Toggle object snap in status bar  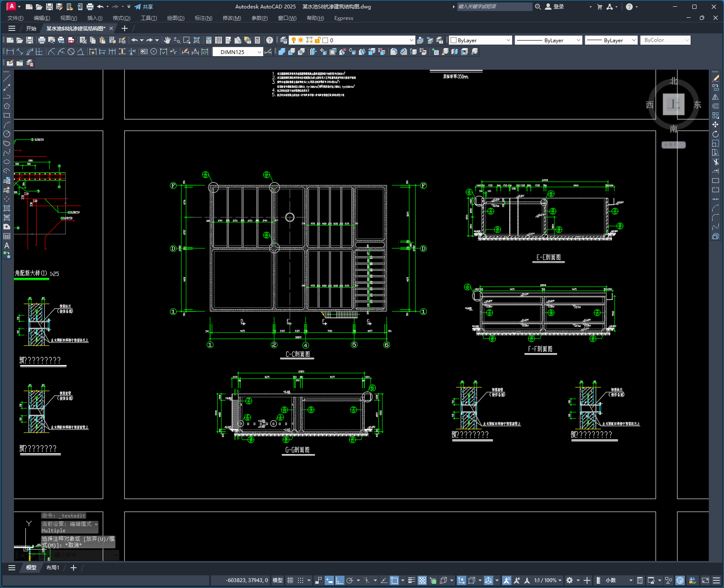(394, 580)
